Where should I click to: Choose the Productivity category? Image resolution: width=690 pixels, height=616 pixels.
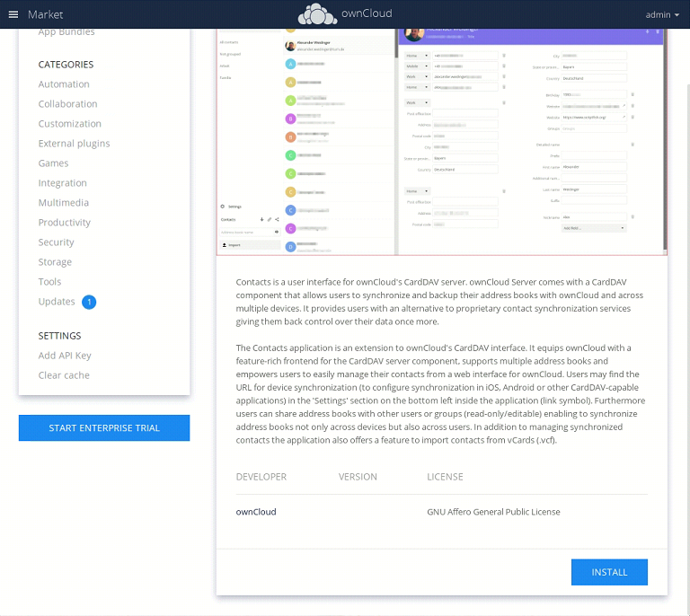coord(65,223)
